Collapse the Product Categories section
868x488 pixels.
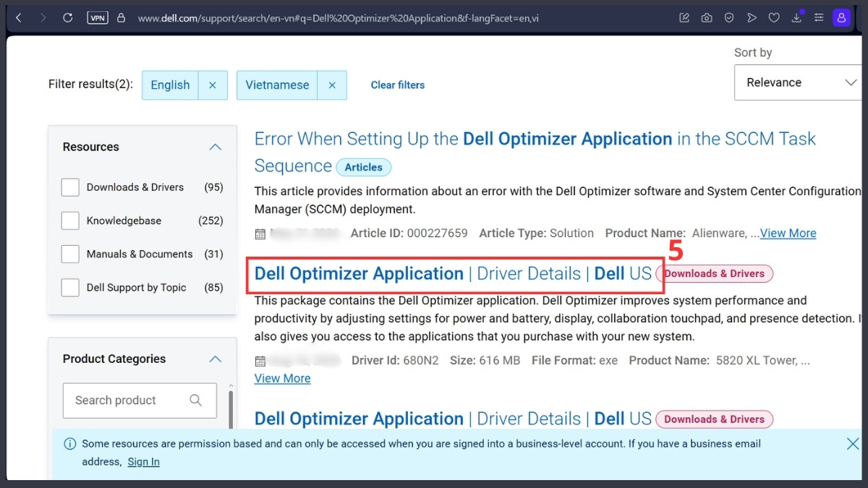215,359
